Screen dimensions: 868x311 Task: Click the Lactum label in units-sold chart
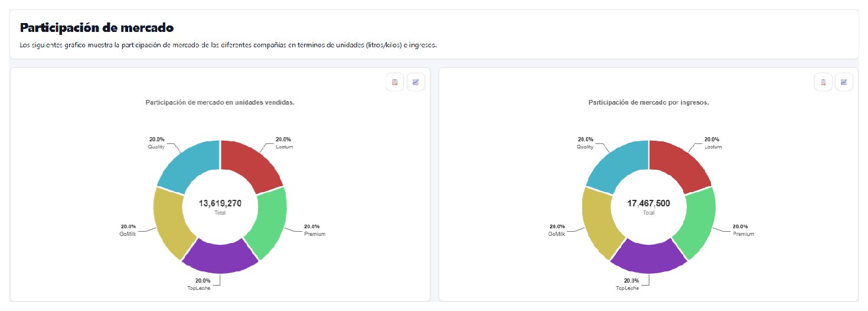pos(284,147)
